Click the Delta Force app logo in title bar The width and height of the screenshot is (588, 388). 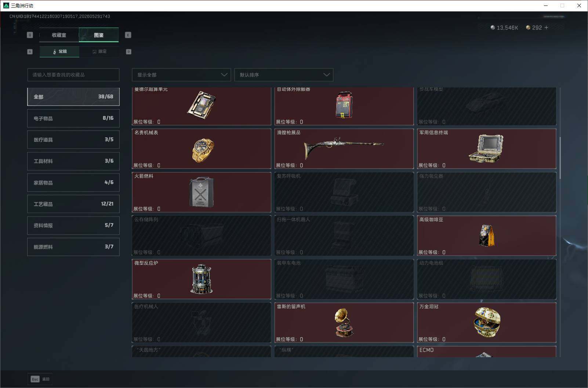click(6, 6)
